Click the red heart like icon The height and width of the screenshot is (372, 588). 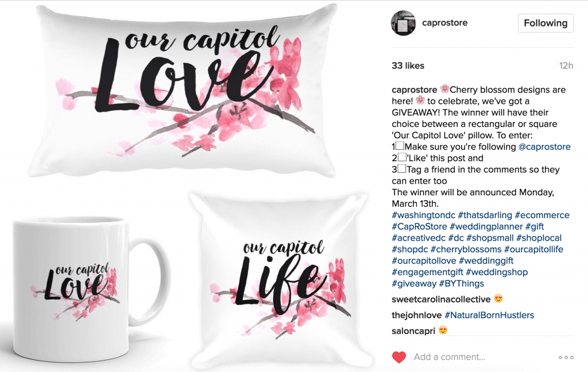(399, 357)
